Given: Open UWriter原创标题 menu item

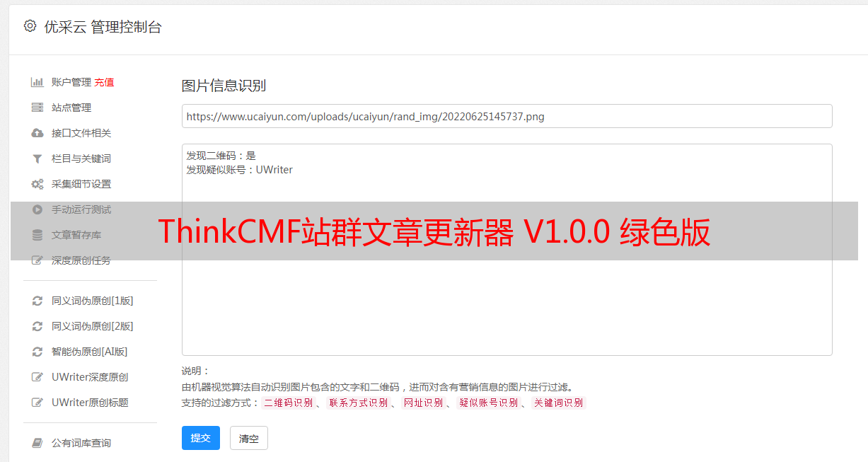Looking at the screenshot, I should [90, 403].
